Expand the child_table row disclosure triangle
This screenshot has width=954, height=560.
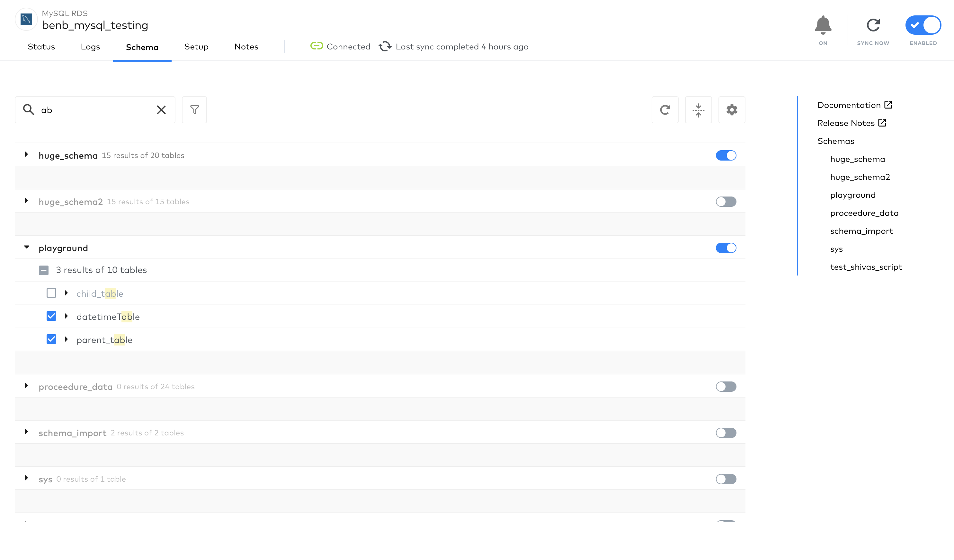(66, 293)
